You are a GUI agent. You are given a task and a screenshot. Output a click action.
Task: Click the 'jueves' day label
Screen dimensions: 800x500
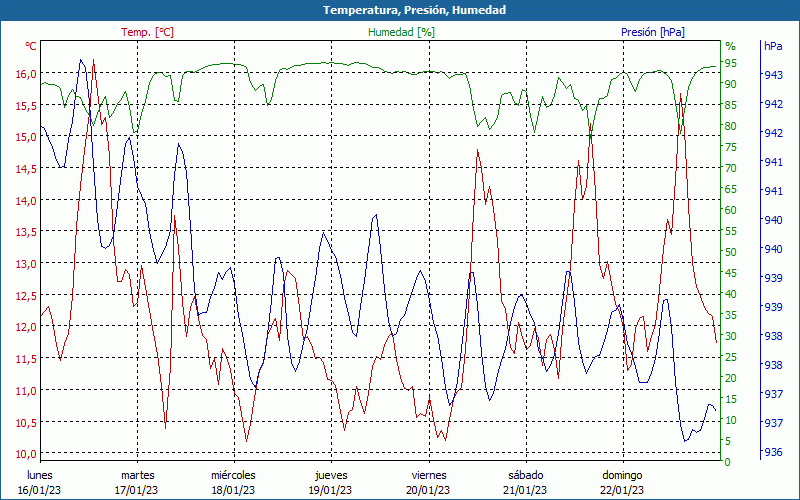(331, 475)
